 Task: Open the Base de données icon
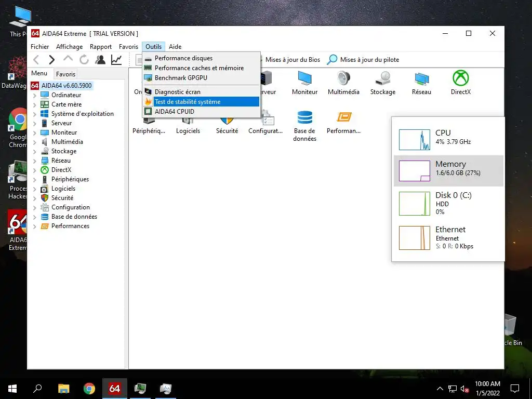pyautogui.click(x=304, y=126)
